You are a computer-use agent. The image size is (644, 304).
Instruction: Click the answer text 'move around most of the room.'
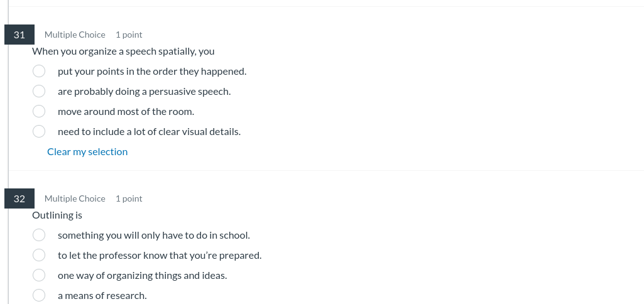click(126, 111)
